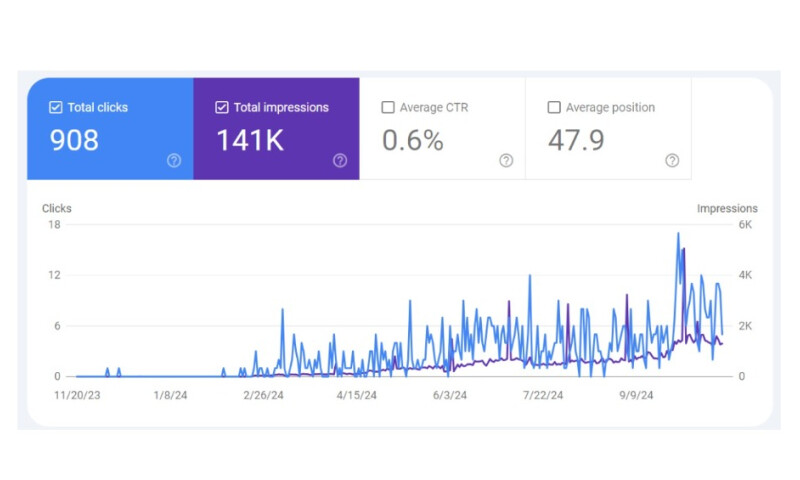The width and height of the screenshot is (800, 480).
Task: Click the 7/22/24 date on the x-axis
Action: tap(543, 396)
